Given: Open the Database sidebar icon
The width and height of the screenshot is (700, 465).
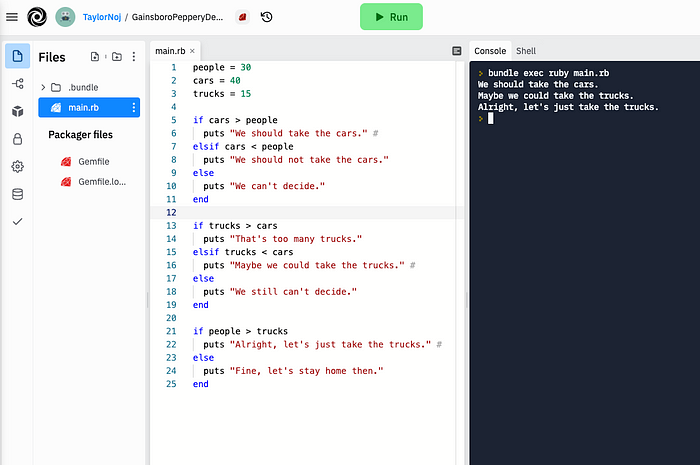Looking at the screenshot, I should pyautogui.click(x=17, y=194).
